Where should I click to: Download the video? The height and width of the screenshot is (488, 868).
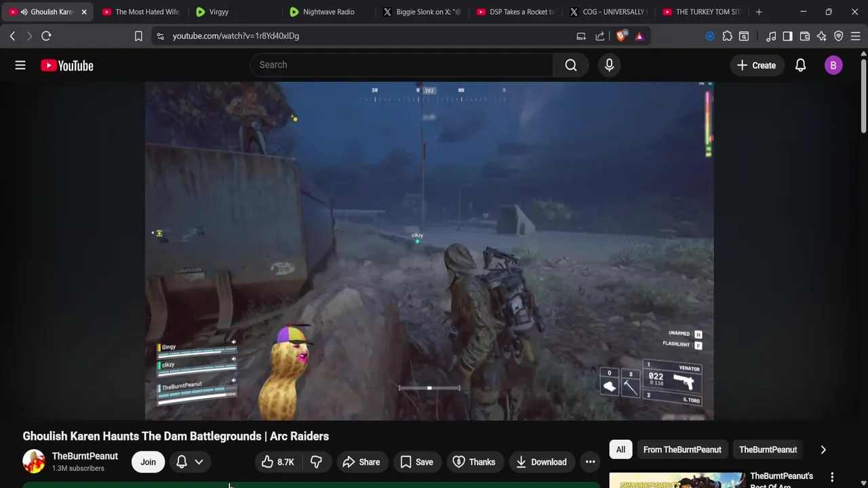coord(541,462)
